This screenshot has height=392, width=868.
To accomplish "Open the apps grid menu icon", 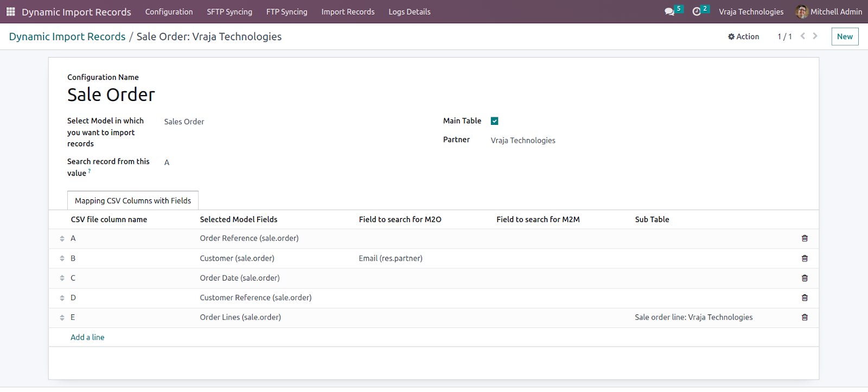I will pos(10,11).
